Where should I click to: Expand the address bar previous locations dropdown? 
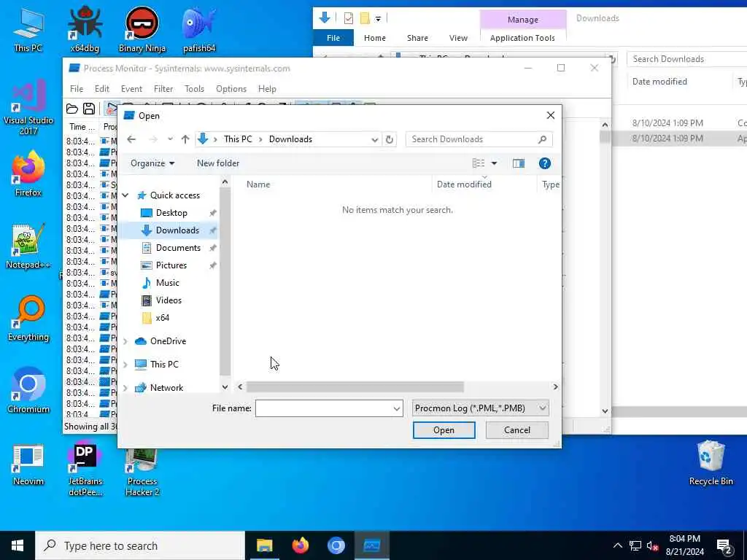point(374,139)
